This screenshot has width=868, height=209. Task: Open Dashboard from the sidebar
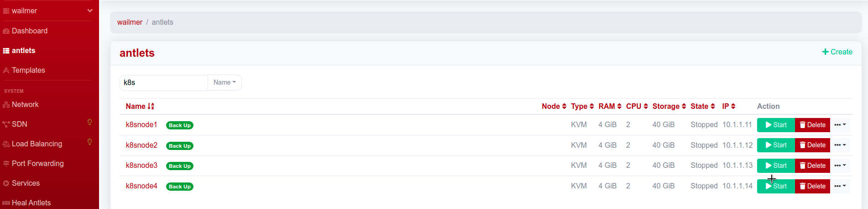click(30, 31)
